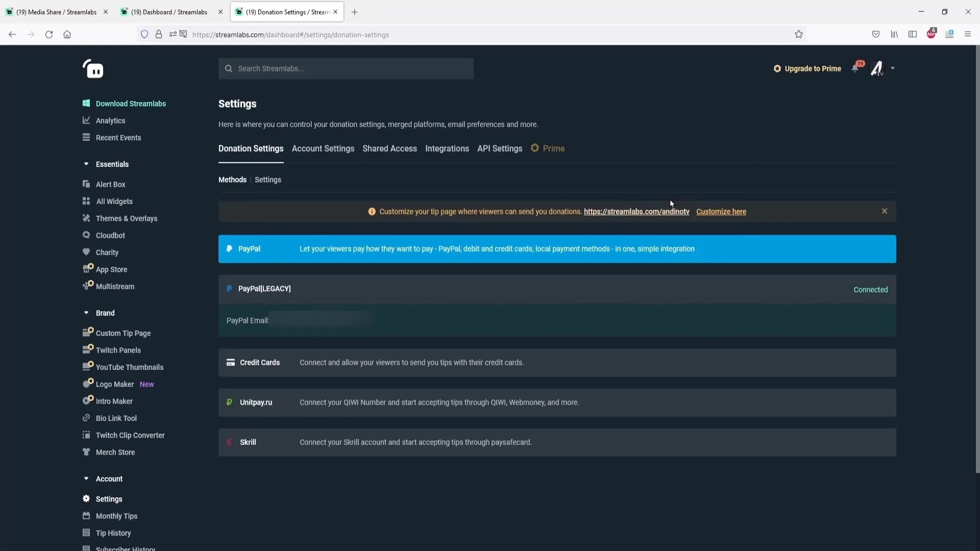This screenshot has width=980, height=551.
Task: Expand the account dropdown arrow beside the avatar
Action: point(893,68)
